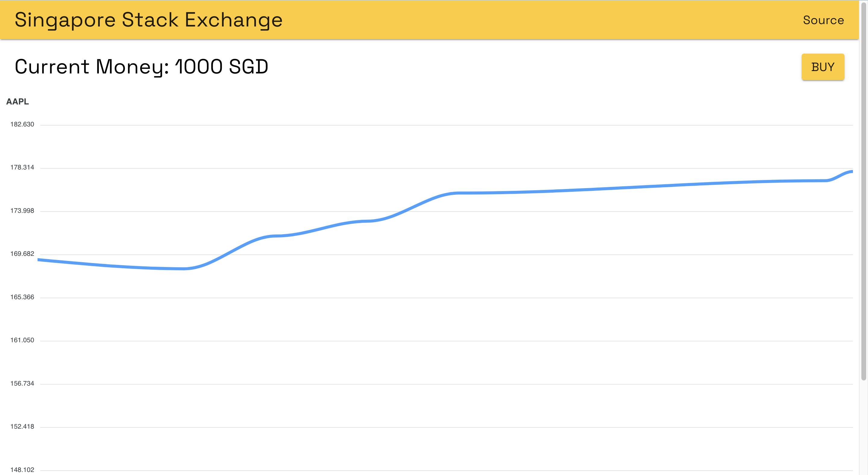
Task: Open the Source link in the header
Action: (x=823, y=20)
